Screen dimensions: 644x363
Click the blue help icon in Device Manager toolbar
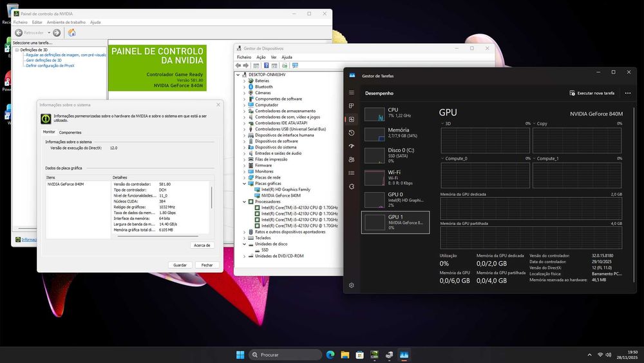coord(266,65)
